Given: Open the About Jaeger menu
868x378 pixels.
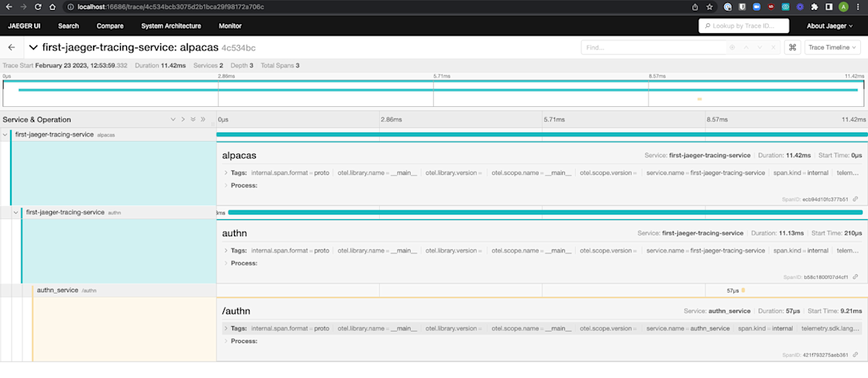Looking at the screenshot, I should (x=829, y=26).
